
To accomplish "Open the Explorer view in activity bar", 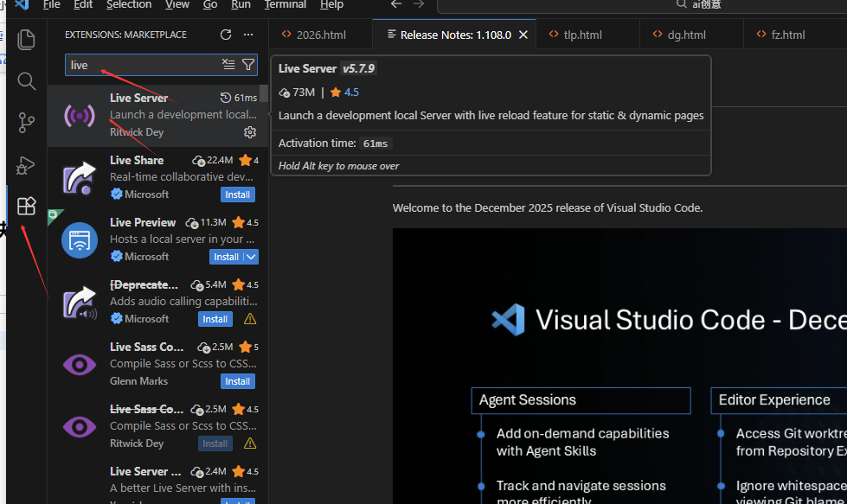I will 27,40.
